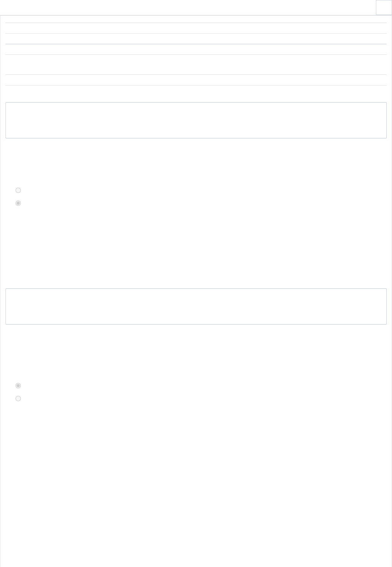Click the blank row just above first text box
The height and width of the screenshot is (567, 392).
[196, 93]
